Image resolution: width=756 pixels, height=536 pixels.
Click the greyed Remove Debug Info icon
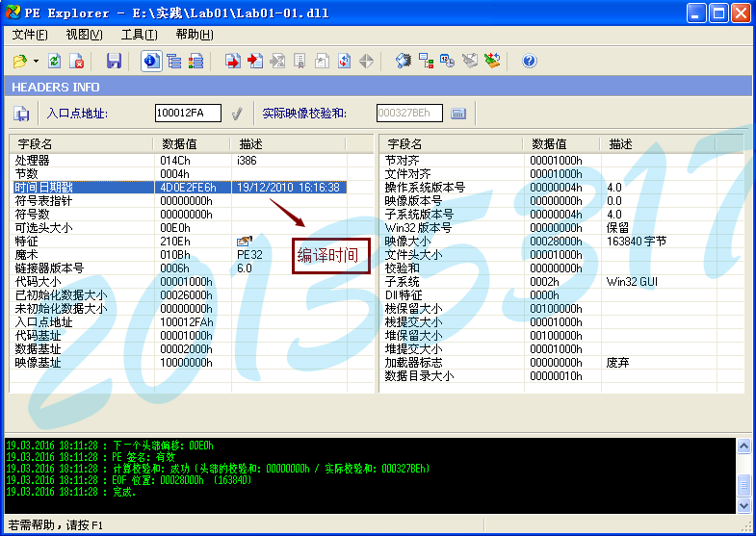[x=470, y=62]
